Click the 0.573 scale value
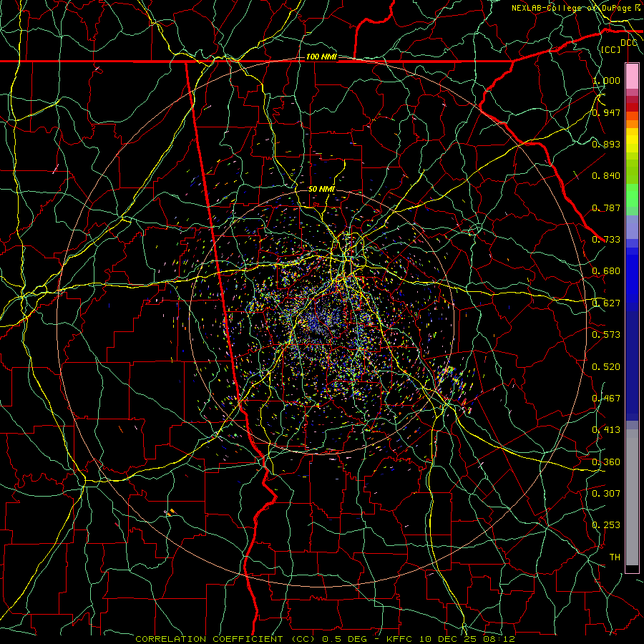This screenshot has height=644, width=644. [606, 335]
